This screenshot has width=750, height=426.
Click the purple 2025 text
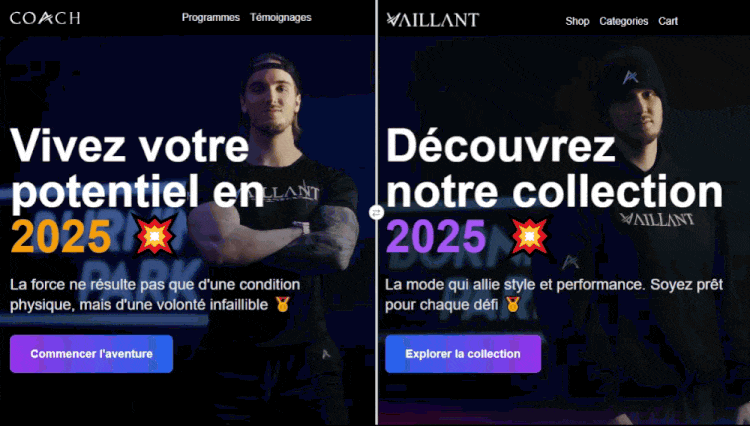point(436,236)
